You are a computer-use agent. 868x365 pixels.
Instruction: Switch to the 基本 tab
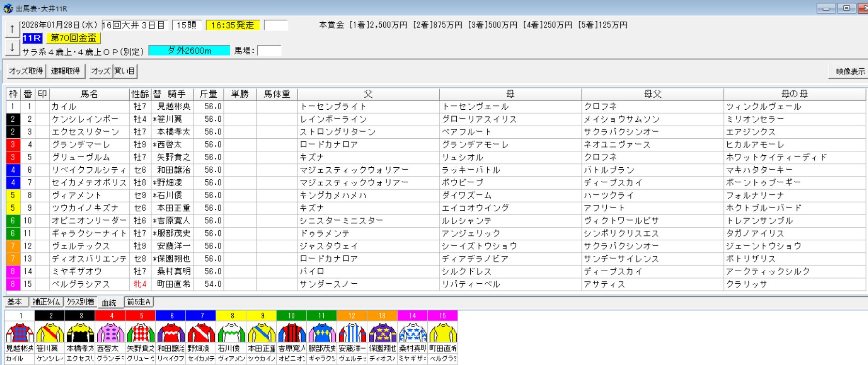pyautogui.click(x=15, y=302)
